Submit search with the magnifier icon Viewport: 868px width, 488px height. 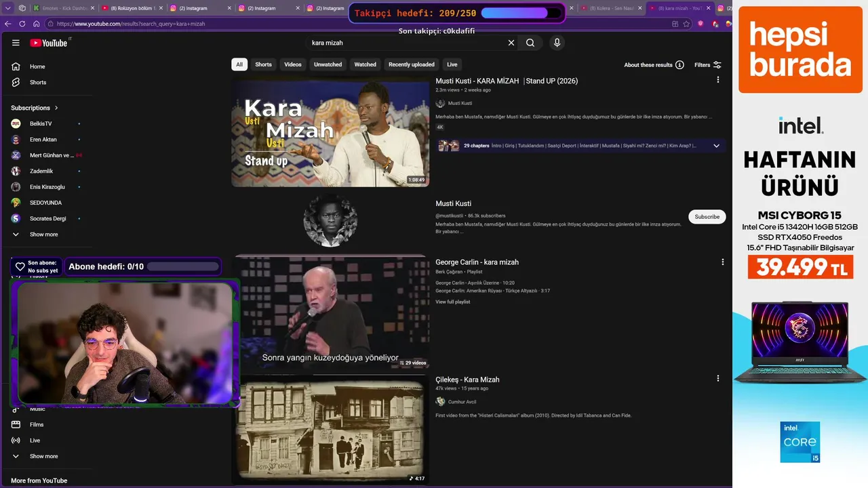pos(530,43)
